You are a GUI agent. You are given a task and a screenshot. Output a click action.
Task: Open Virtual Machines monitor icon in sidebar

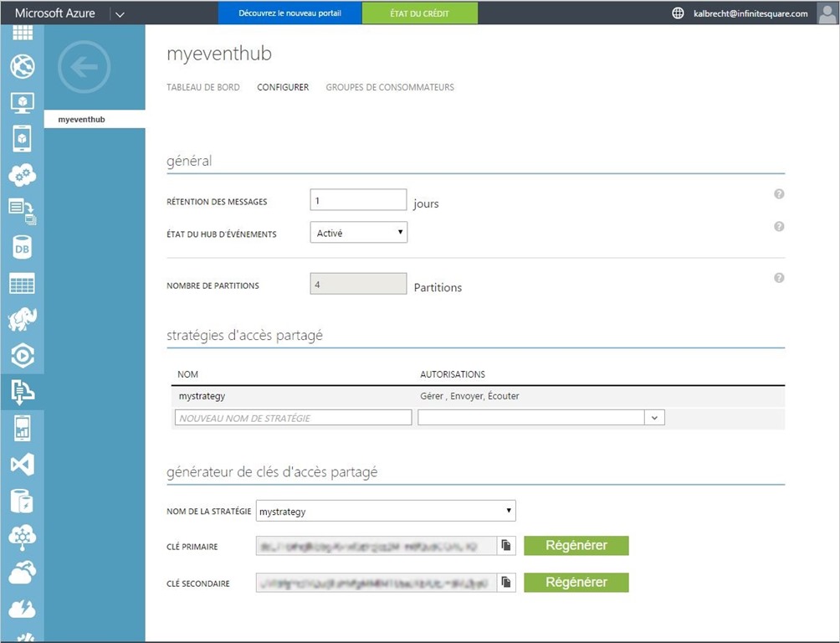click(x=22, y=102)
